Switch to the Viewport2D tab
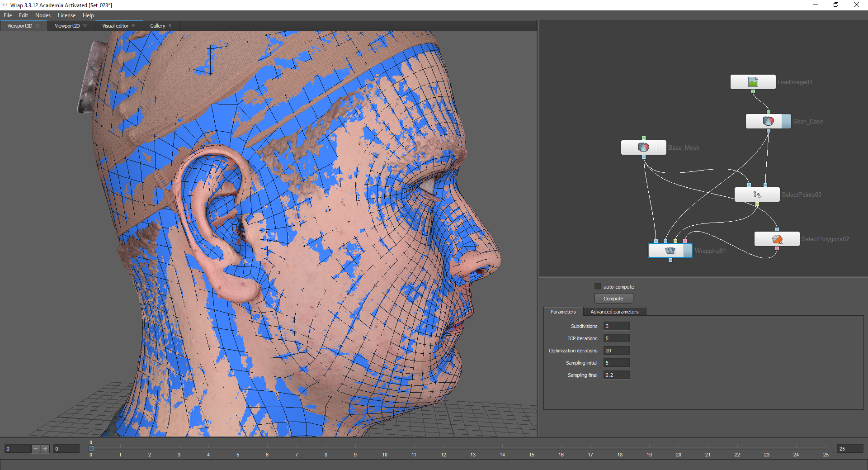This screenshot has height=470, width=868. point(67,26)
